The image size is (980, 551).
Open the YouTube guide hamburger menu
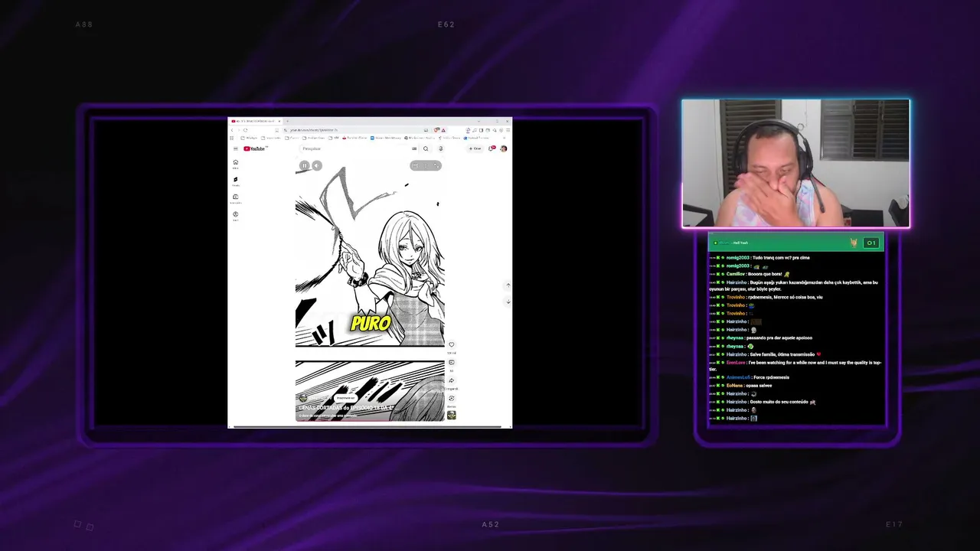click(x=236, y=148)
